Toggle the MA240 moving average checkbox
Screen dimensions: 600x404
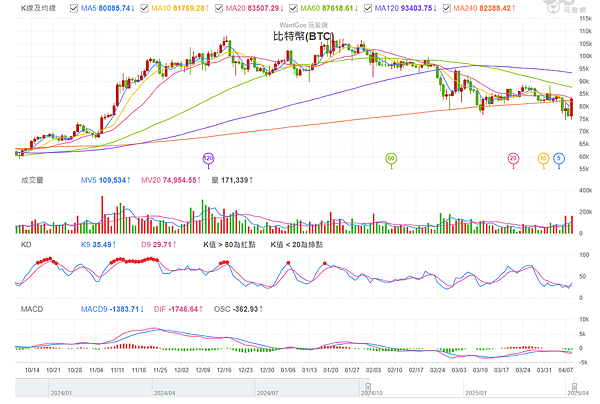pyautogui.click(x=447, y=8)
